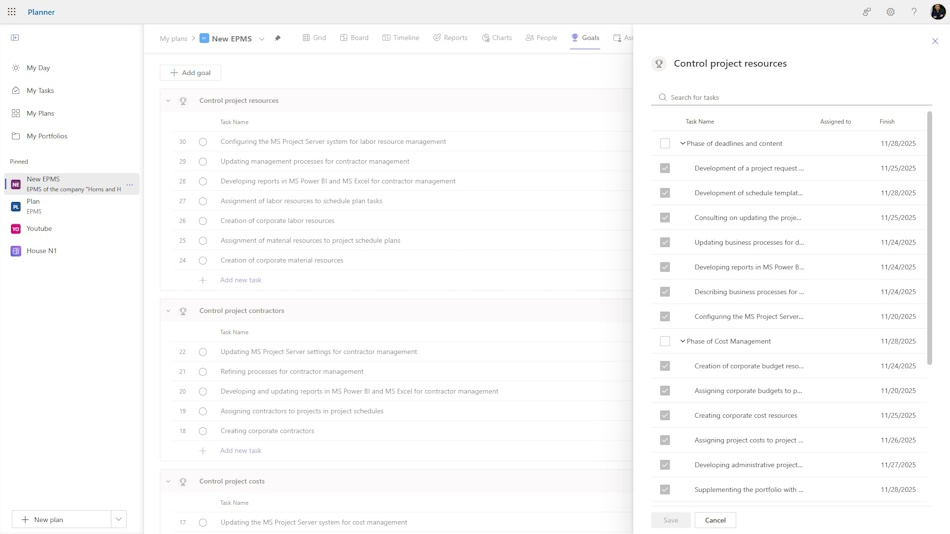Uncheck Development of schedule templat... checkbox
The image size is (950, 534).
tap(665, 193)
